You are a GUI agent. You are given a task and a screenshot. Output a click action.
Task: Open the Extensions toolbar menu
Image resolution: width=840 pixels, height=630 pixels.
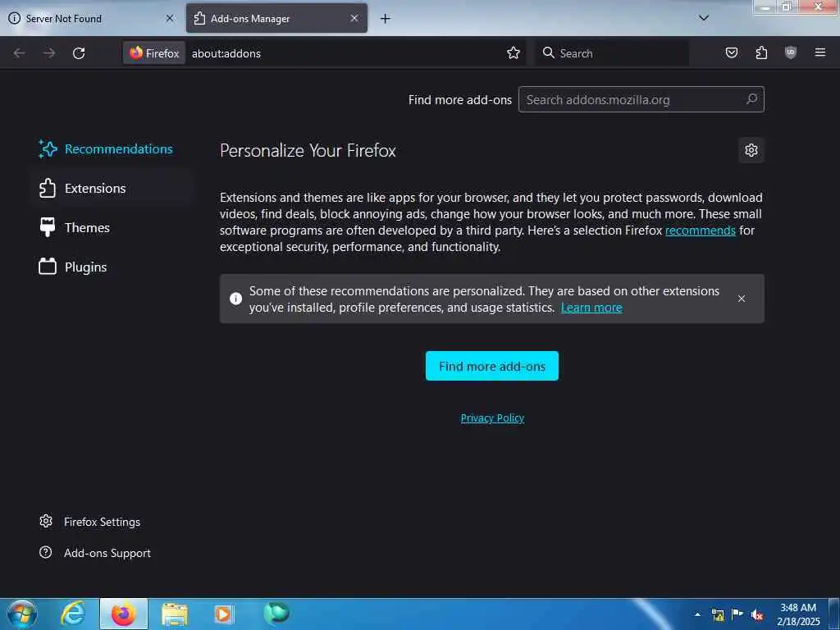click(761, 52)
